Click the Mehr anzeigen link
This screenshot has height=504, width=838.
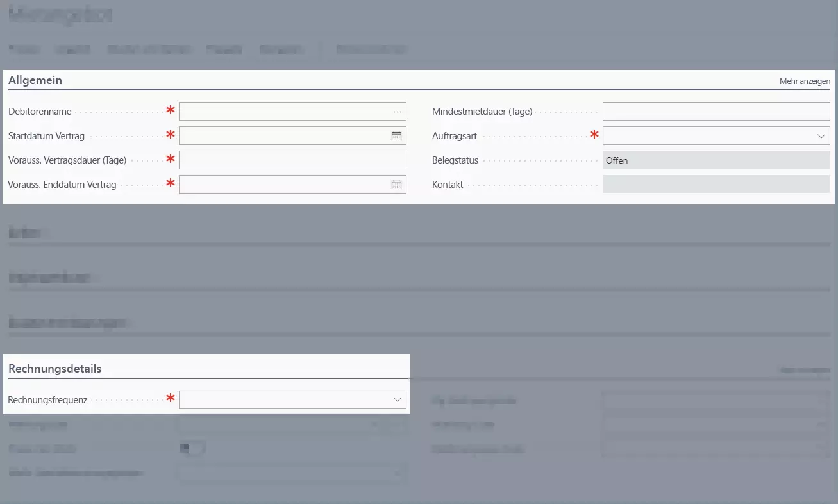click(805, 81)
